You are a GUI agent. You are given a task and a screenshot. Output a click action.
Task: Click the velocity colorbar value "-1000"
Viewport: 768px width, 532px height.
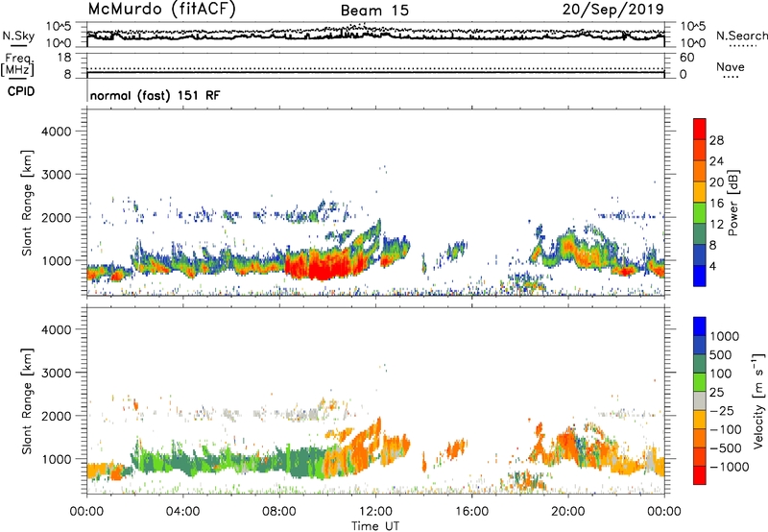click(x=729, y=467)
